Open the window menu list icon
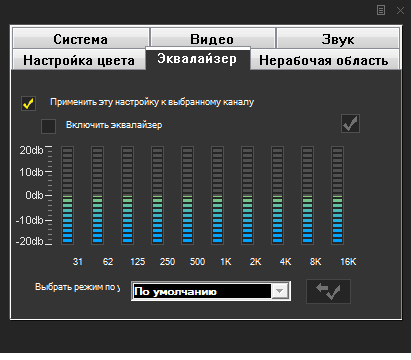Image resolution: width=411 pixels, height=360 pixels. pyautogui.click(x=381, y=10)
